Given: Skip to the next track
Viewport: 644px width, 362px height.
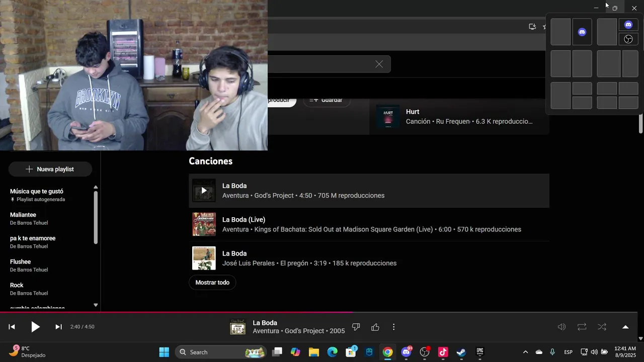Looking at the screenshot, I should (58, 327).
